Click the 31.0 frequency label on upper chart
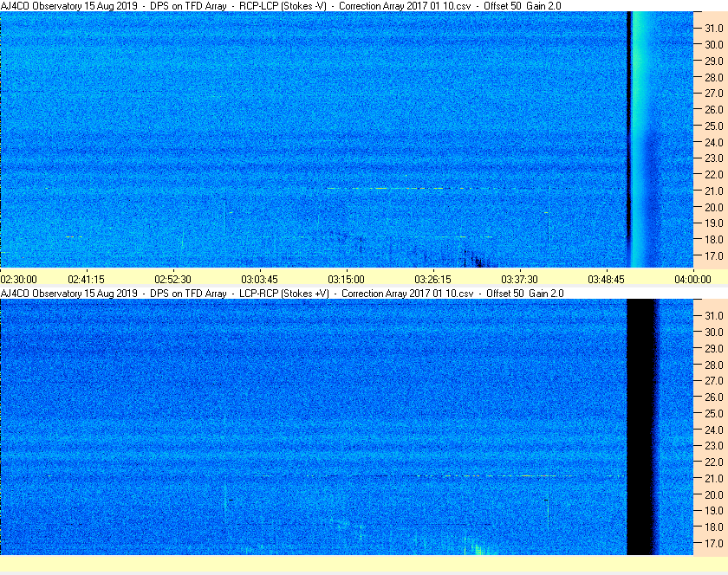This screenshot has width=728, height=575. [714, 29]
